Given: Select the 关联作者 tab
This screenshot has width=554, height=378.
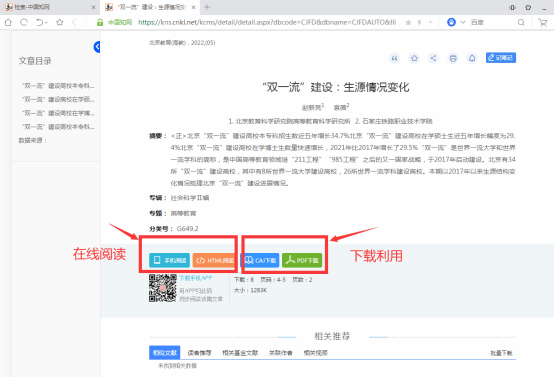Looking at the screenshot, I should pos(281,353).
